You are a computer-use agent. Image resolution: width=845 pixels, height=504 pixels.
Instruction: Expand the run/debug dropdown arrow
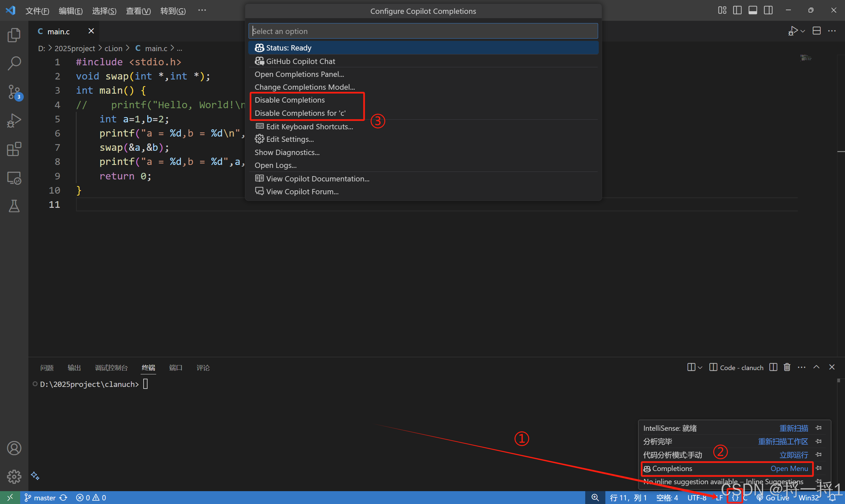pyautogui.click(x=803, y=31)
